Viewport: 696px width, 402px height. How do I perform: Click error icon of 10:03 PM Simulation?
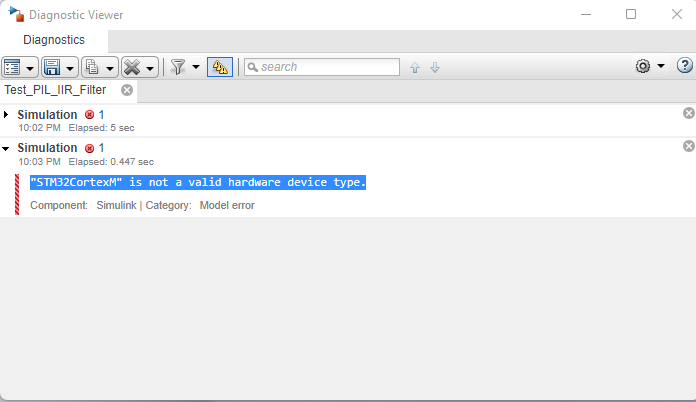point(89,148)
